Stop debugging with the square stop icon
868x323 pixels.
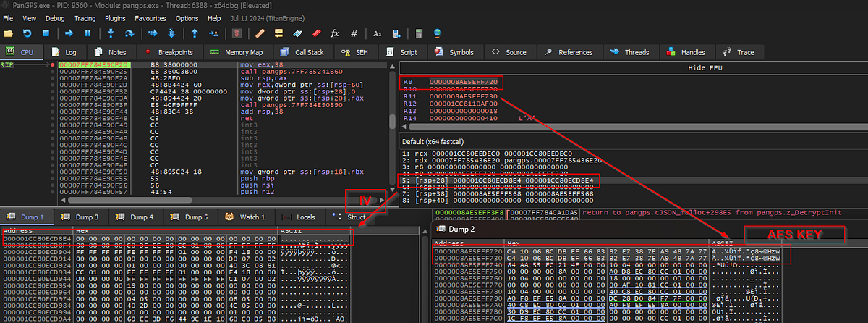pos(45,33)
